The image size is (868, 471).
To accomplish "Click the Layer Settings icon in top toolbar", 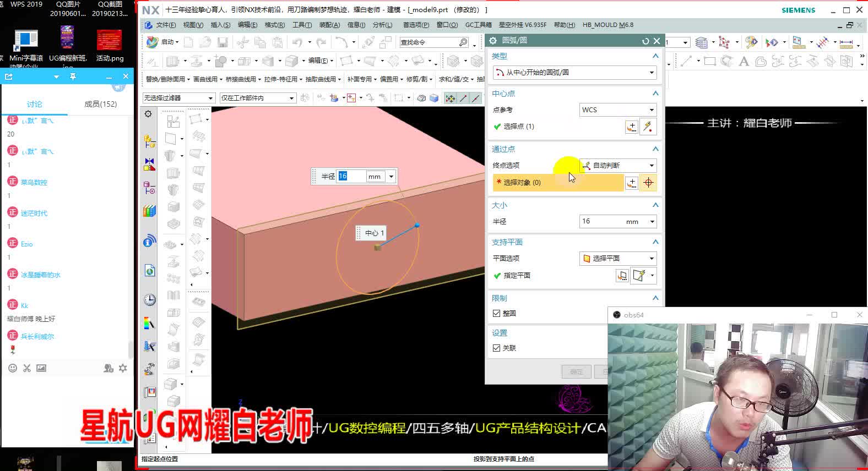I will click(701, 42).
